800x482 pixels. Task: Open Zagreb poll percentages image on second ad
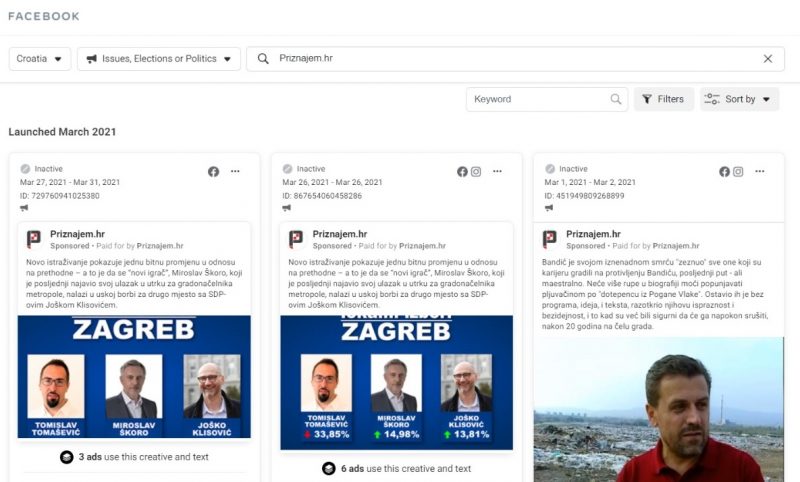pyautogui.click(x=396, y=383)
